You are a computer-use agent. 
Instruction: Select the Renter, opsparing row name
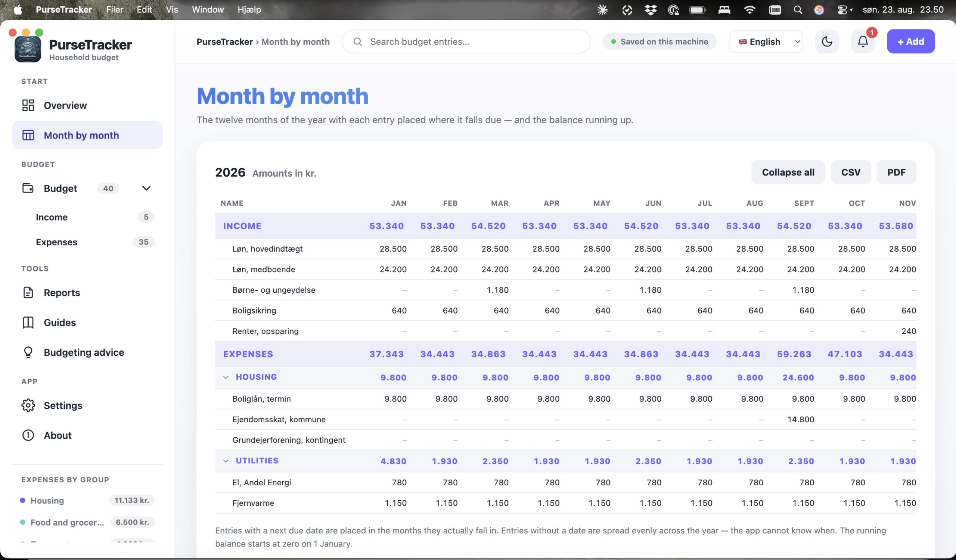coord(265,331)
